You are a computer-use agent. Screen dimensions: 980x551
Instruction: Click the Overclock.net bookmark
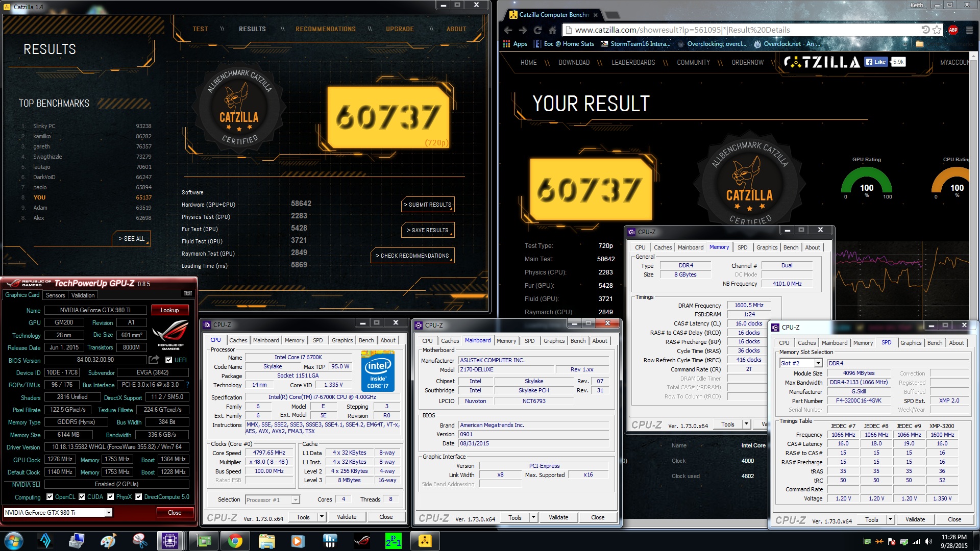pyautogui.click(x=787, y=44)
